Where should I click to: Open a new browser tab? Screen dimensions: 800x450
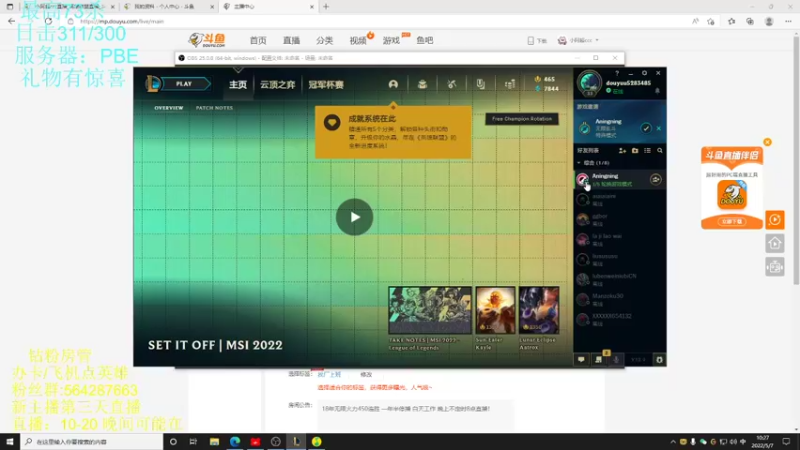click(326, 7)
